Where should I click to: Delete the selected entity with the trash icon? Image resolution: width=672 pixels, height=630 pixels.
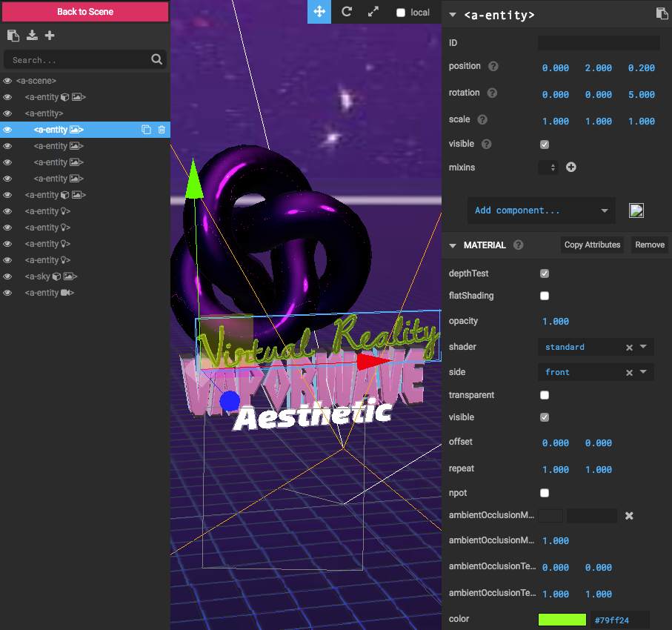coord(162,130)
